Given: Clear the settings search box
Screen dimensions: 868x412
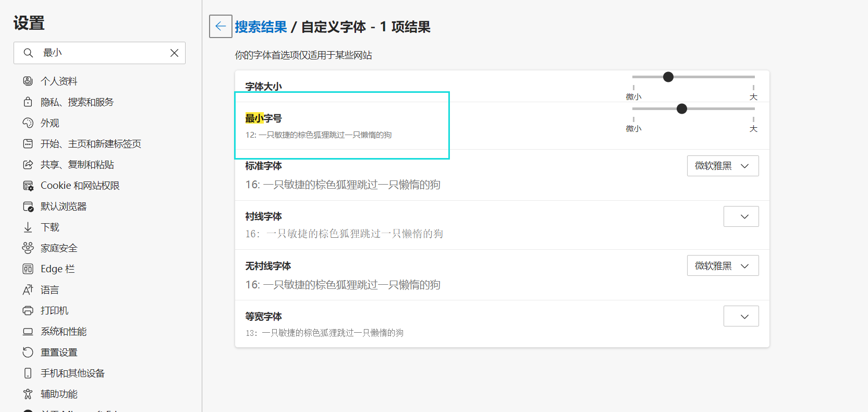Looking at the screenshot, I should tap(174, 53).
